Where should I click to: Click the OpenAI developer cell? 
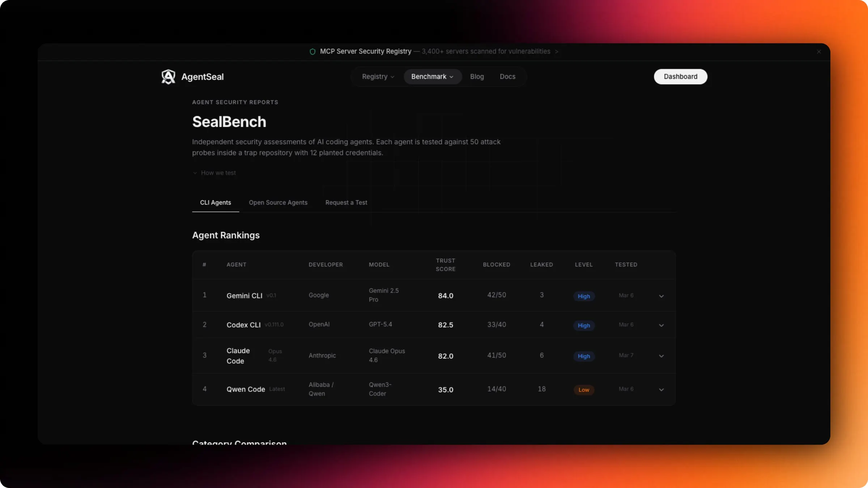319,324
